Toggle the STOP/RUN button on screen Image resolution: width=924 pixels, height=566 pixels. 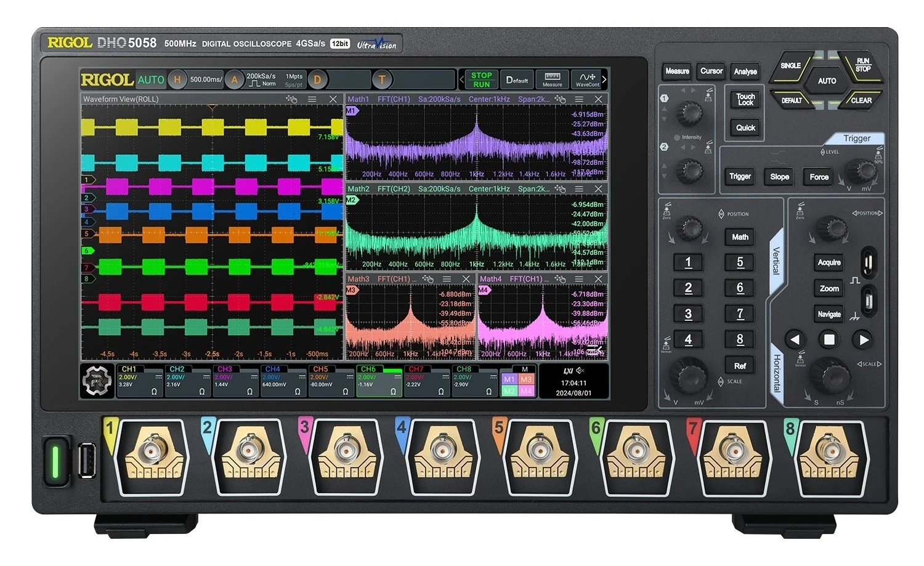coord(481,79)
